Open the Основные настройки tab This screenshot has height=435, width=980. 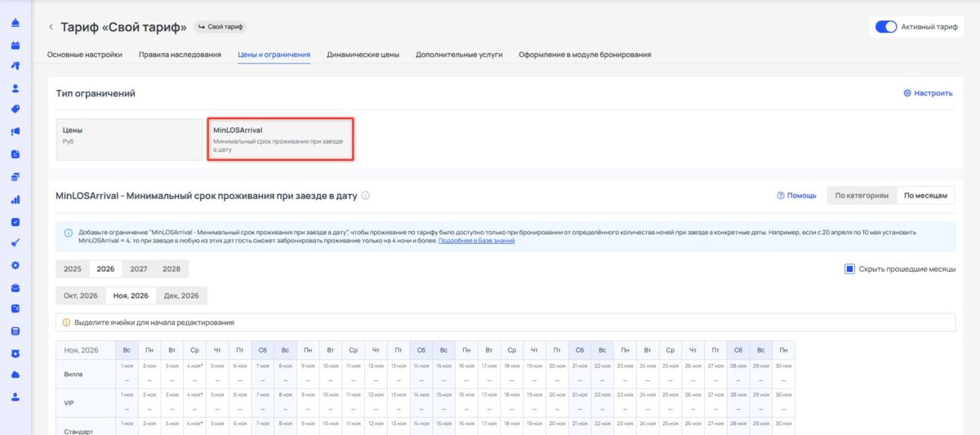coord(85,55)
